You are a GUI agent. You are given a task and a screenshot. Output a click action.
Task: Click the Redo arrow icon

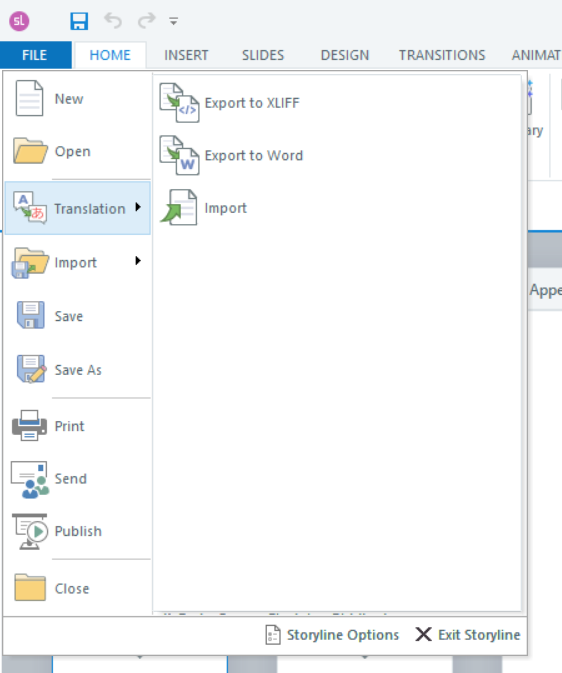(x=146, y=21)
